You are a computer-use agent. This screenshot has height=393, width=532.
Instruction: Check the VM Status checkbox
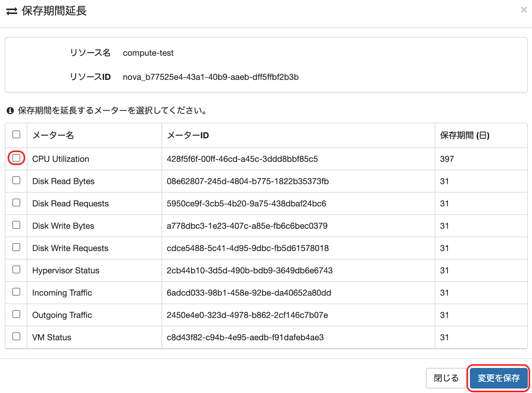coord(16,337)
